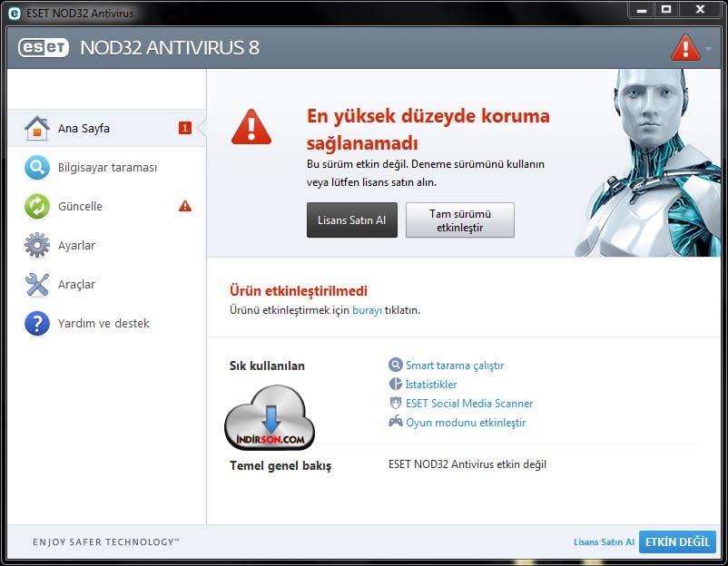Click the Temel genel bakış label
The height and width of the screenshot is (566, 728).
pyautogui.click(x=280, y=466)
